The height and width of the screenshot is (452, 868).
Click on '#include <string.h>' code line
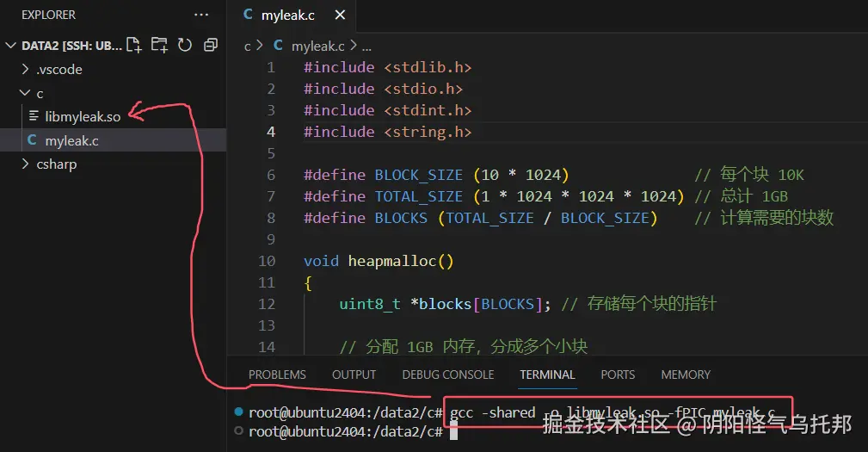(x=387, y=133)
